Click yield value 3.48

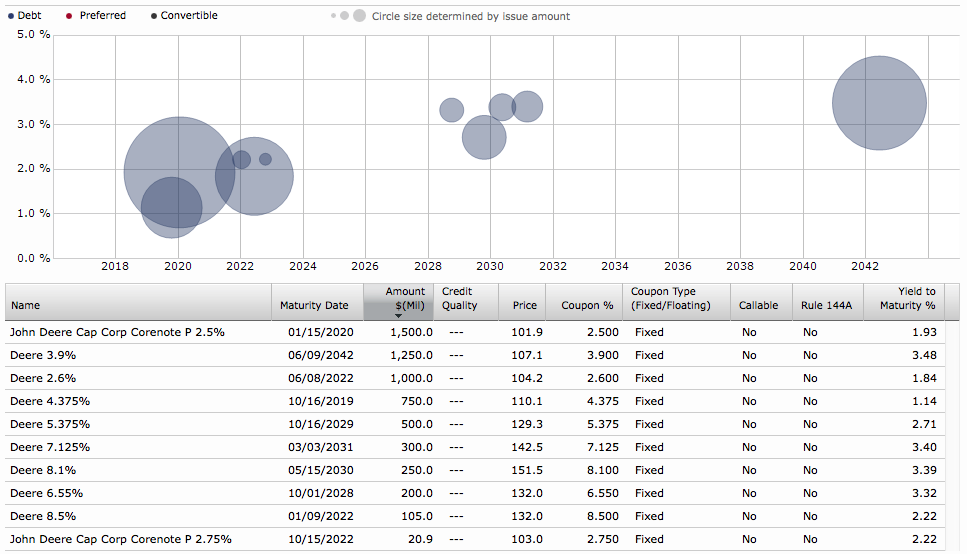924,355
